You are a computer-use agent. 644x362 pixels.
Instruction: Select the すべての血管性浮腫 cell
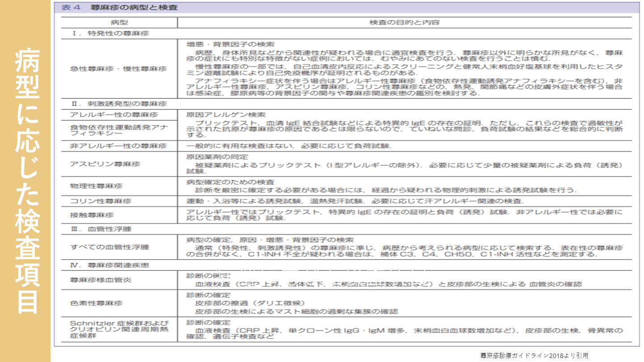click(110, 247)
